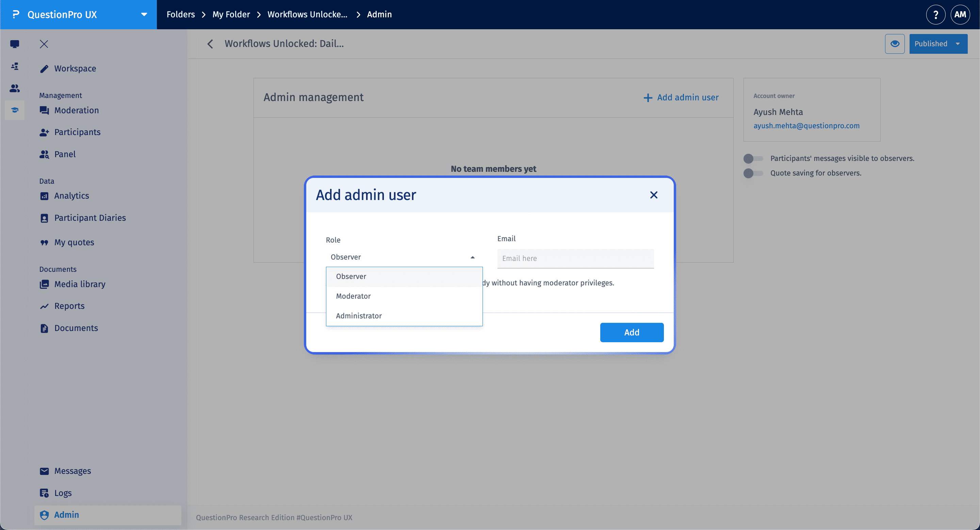Open the QuestionPro UX workspace switcher
980x530 pixels.
click(143, 14)
